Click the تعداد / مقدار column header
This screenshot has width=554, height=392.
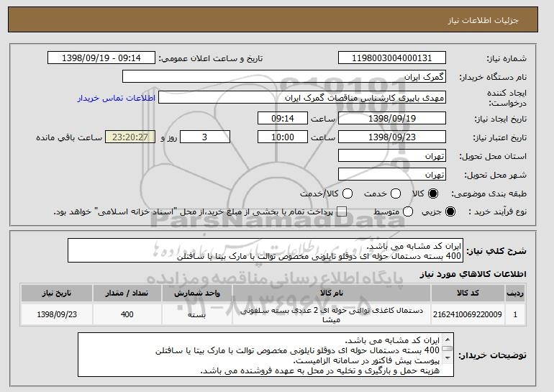pyautogui.click(x=127, y=293)
